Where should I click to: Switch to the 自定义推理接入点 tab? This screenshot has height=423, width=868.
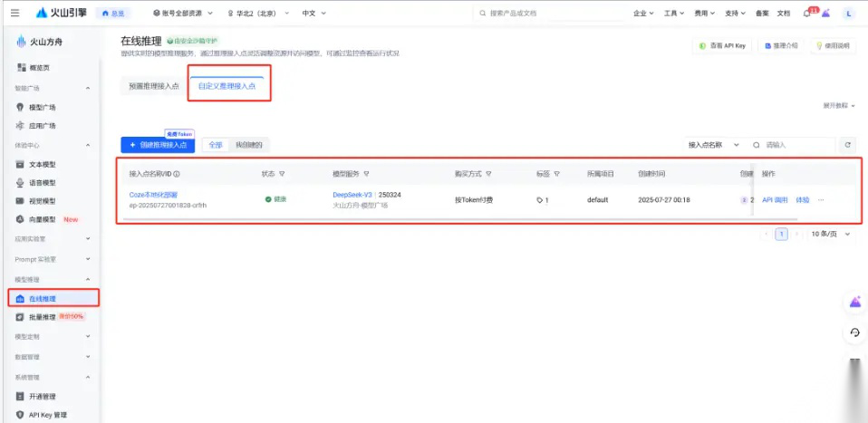pos(227,86)
